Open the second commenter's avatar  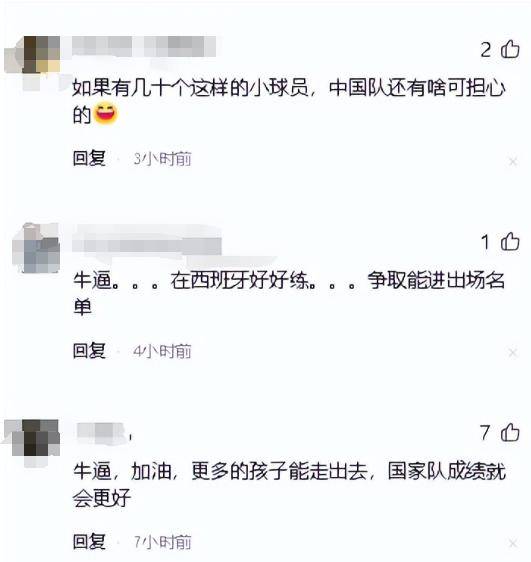36,248
